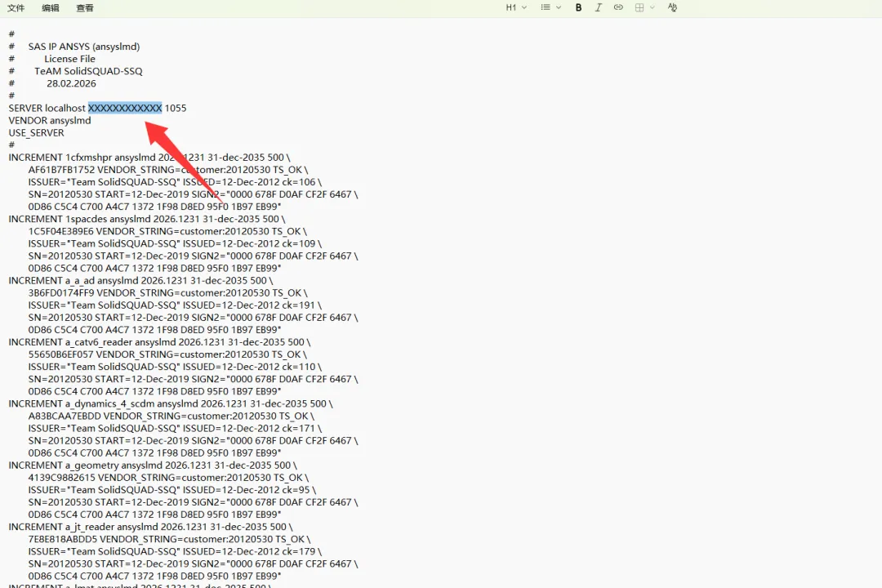Image resolution: width=882 pixels, height=588 pixels.
Task: Expand the table dropdown arrow
Action: click(653, 8)
